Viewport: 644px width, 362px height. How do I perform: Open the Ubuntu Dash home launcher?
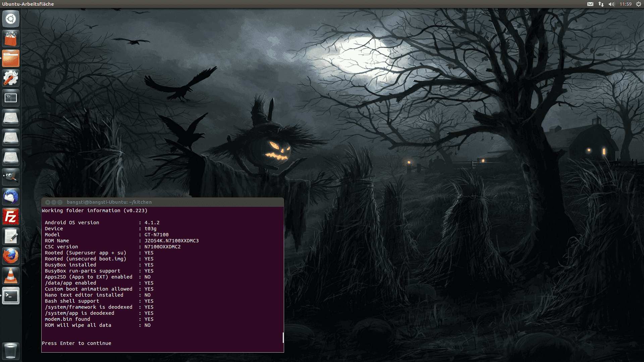11,19
